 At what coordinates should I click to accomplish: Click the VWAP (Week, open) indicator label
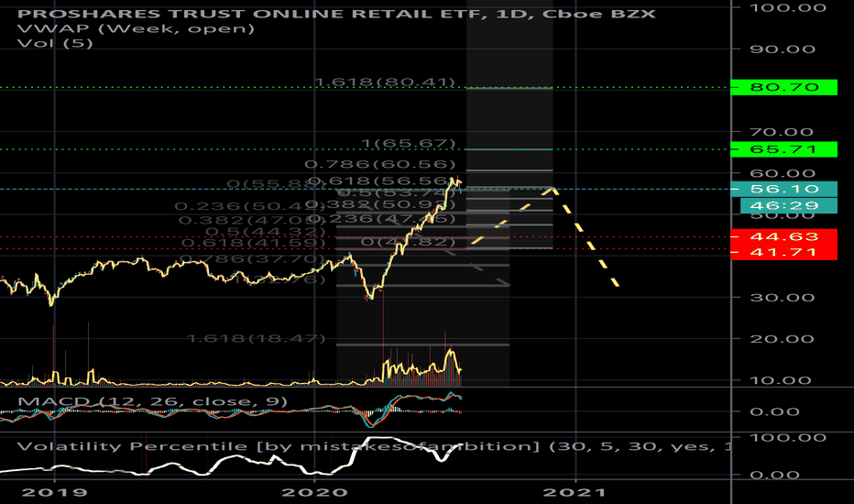point(136,28)
